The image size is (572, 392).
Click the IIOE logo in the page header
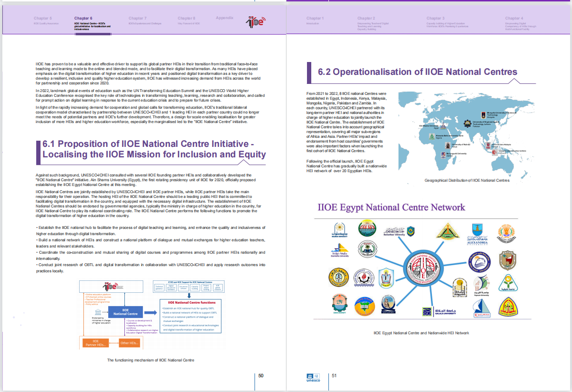[255, 21]
